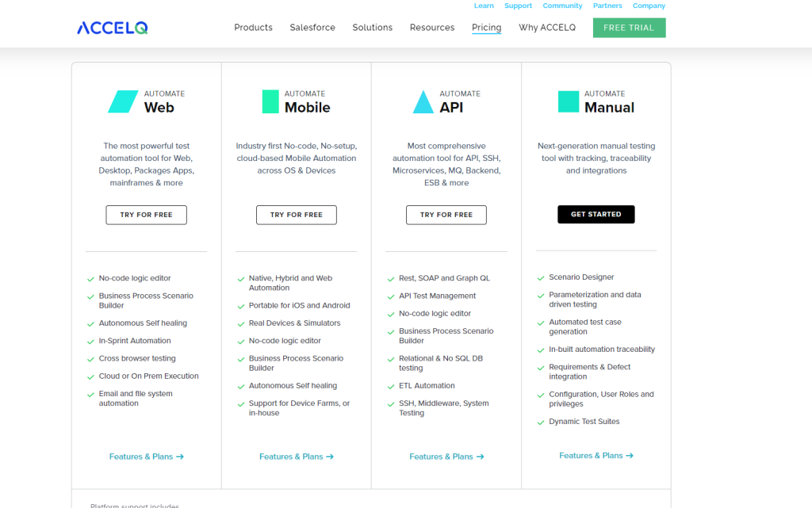Click 'Parameterization and data driven testing' feature
This screenshot has height=508, width=812.
(x=595, y=300)
